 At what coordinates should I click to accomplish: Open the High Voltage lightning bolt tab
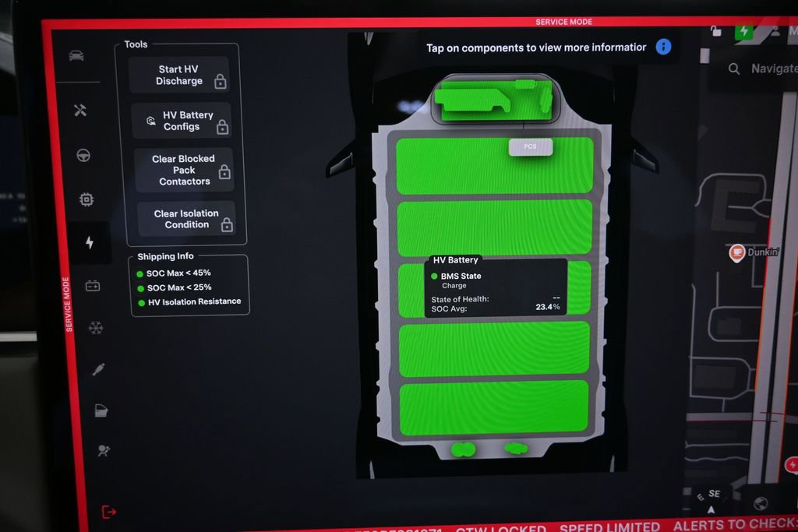click(x=90, y=243)
